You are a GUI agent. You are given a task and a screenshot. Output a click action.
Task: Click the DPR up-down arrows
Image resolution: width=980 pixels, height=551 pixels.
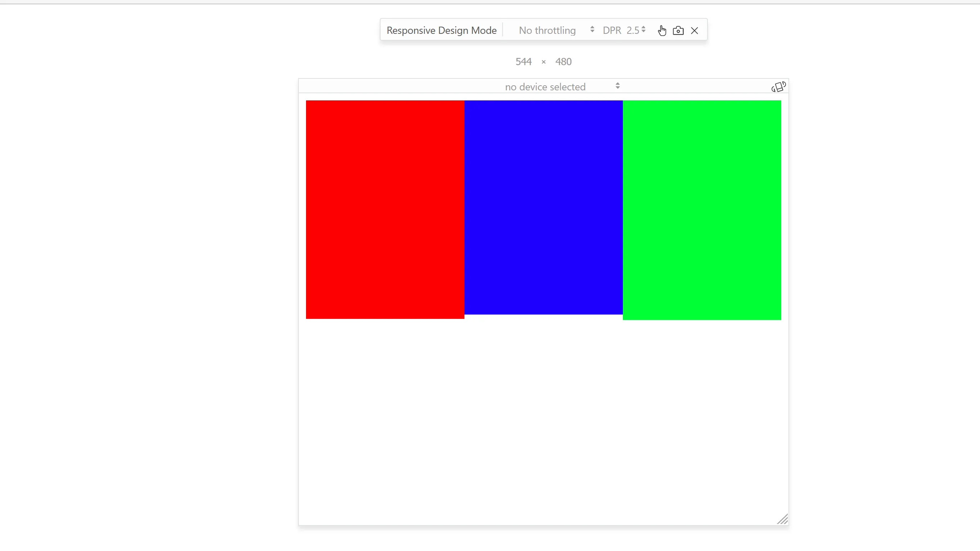pos(643,29)
